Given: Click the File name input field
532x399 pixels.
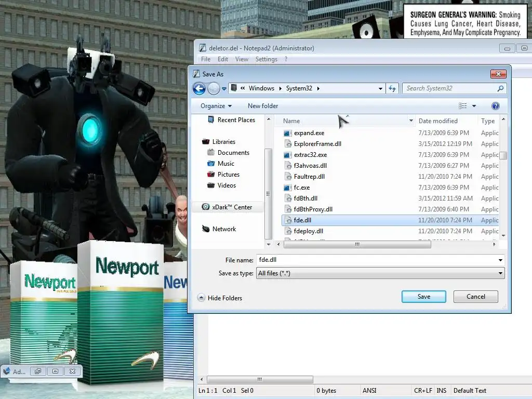Looking at the screenshot, I should click(376, 260).
